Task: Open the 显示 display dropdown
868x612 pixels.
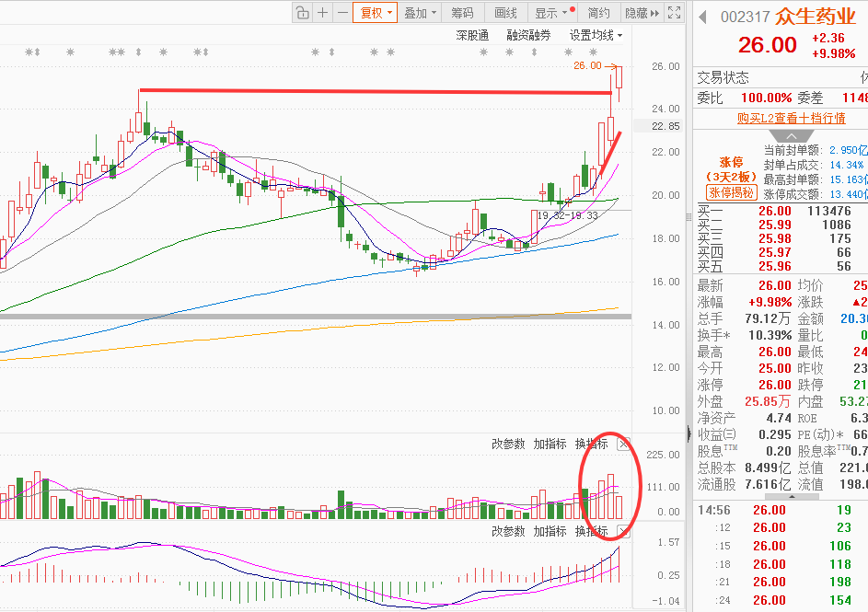Action: click(x=550, y=13)
